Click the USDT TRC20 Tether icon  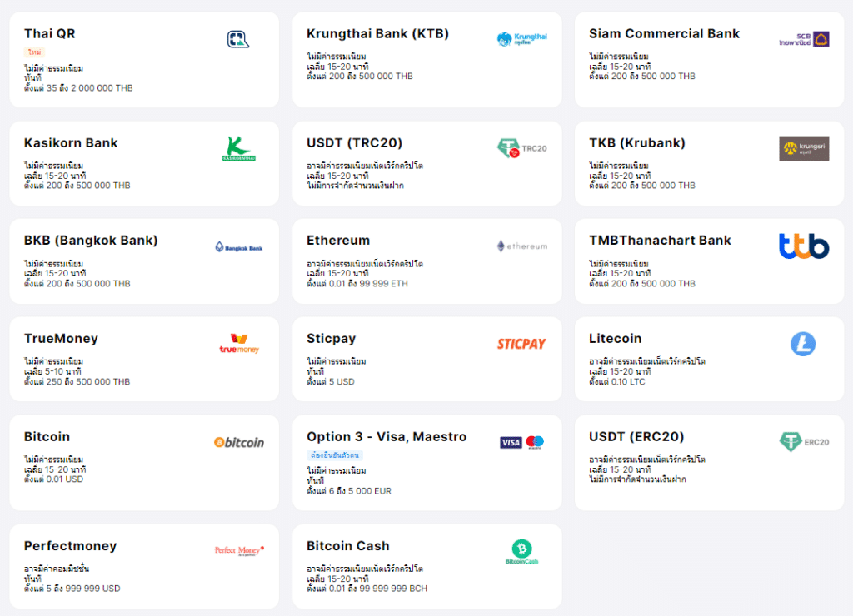pyautogui.click(x=521, y=148)
